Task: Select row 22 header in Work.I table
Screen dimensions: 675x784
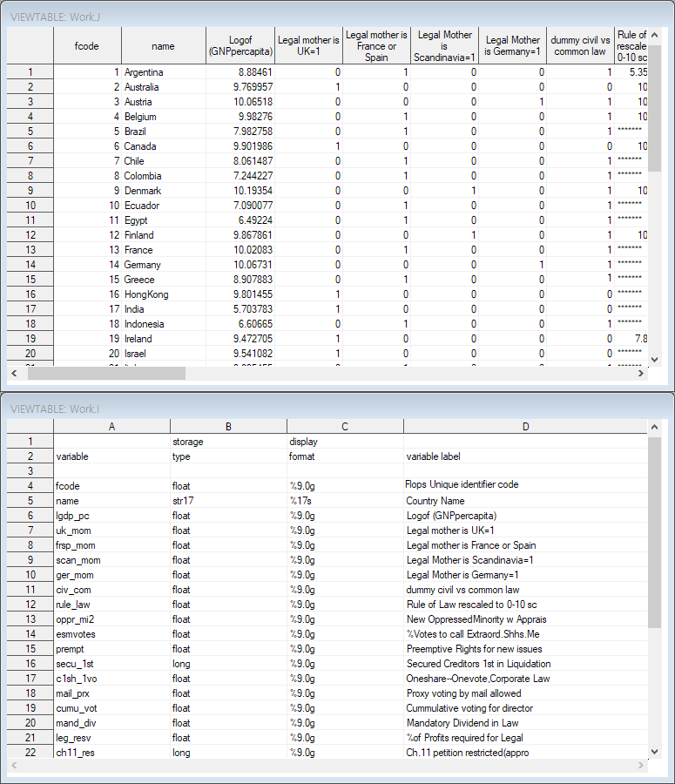Action: pos(30,752)
